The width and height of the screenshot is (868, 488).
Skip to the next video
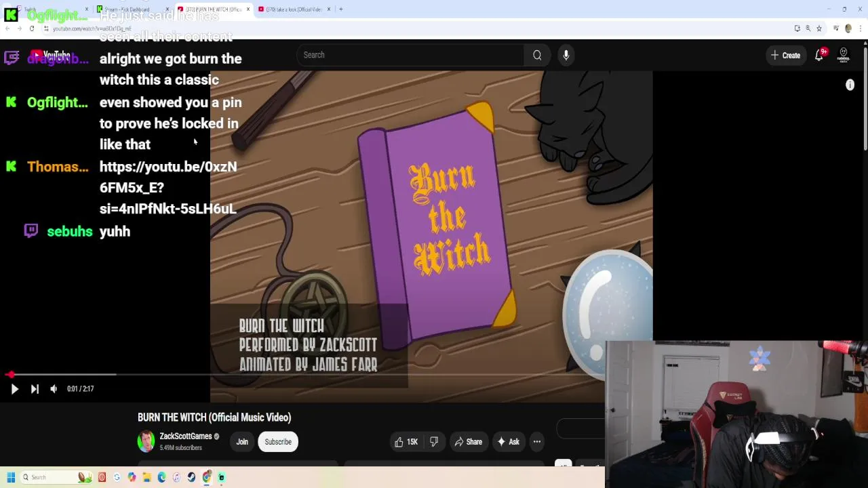[35, 389]
